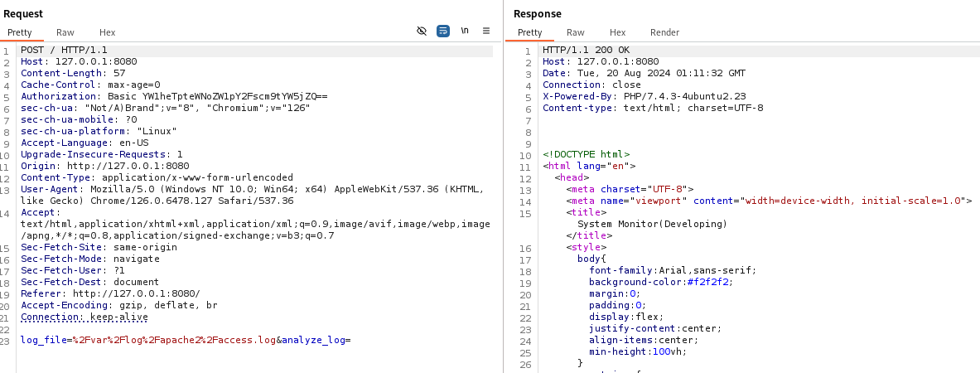Click the 'justify-content:center;' CSS line

point(655,328)
